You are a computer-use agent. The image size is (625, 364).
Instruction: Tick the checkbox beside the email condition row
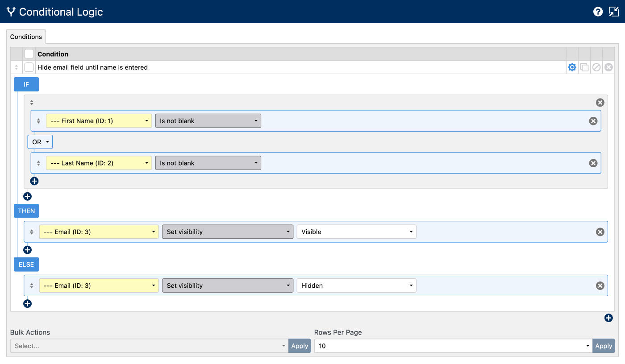coord(29,67)
